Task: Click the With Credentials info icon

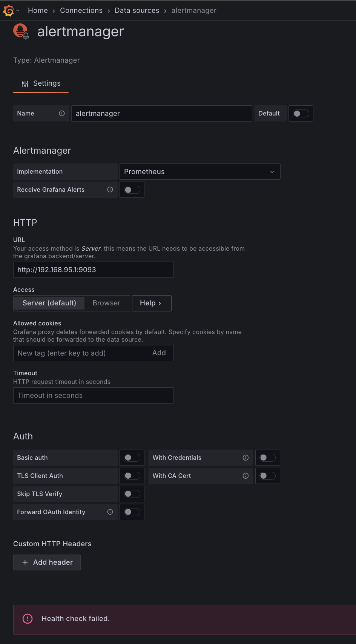Action: tap(246, 458)
